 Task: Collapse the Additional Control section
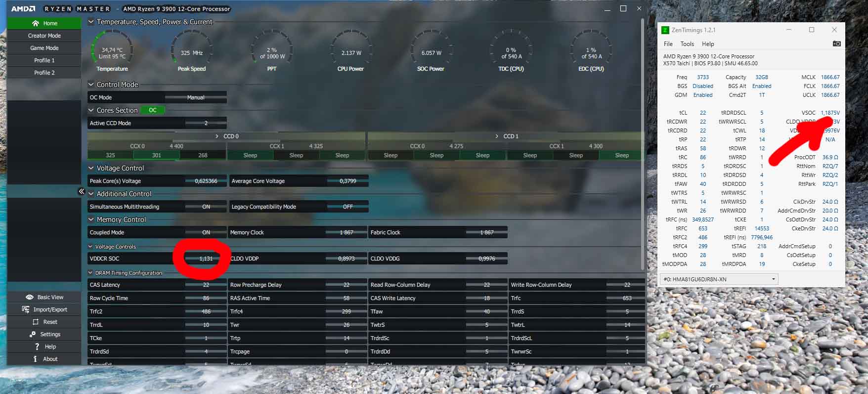(91, 194)
